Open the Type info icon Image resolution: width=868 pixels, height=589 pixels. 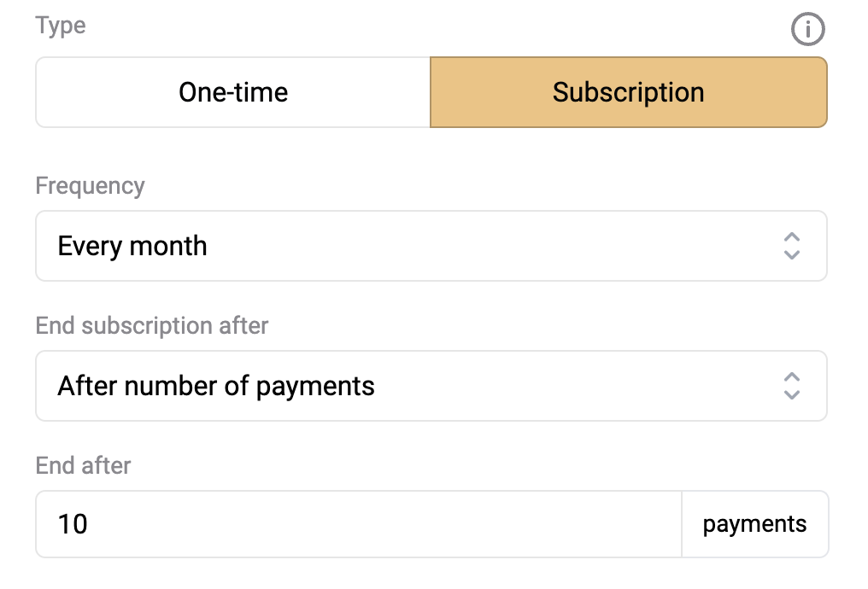tap(807, 29)
